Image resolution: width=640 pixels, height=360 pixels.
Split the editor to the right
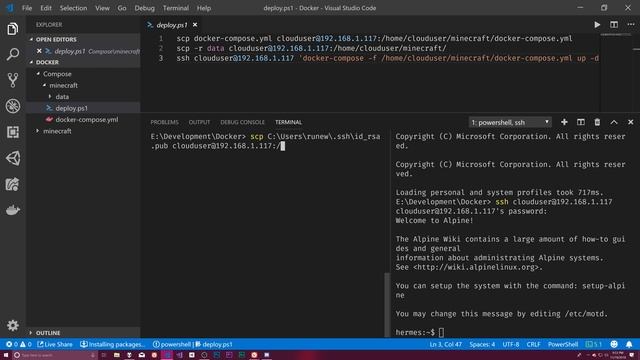point(614,24)
